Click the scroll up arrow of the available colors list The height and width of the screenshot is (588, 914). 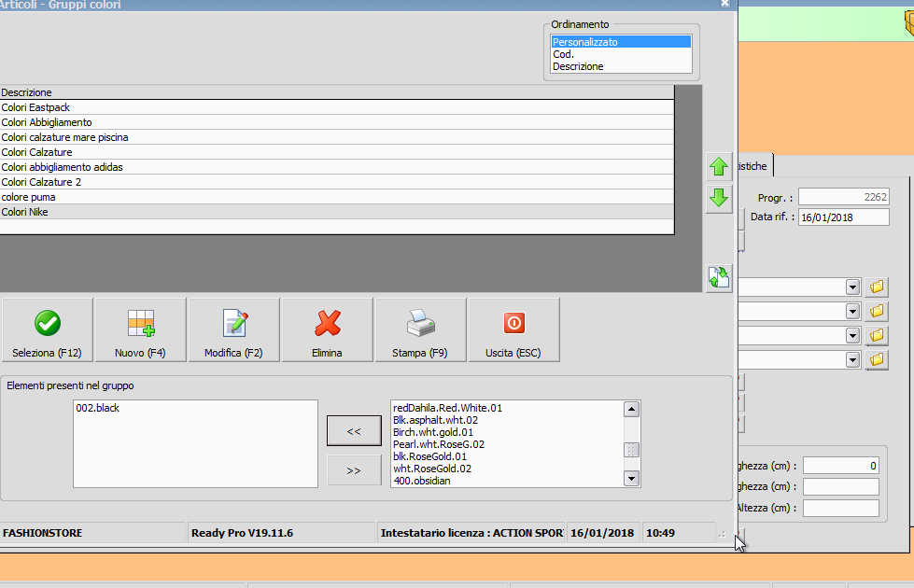pos(631,409)
